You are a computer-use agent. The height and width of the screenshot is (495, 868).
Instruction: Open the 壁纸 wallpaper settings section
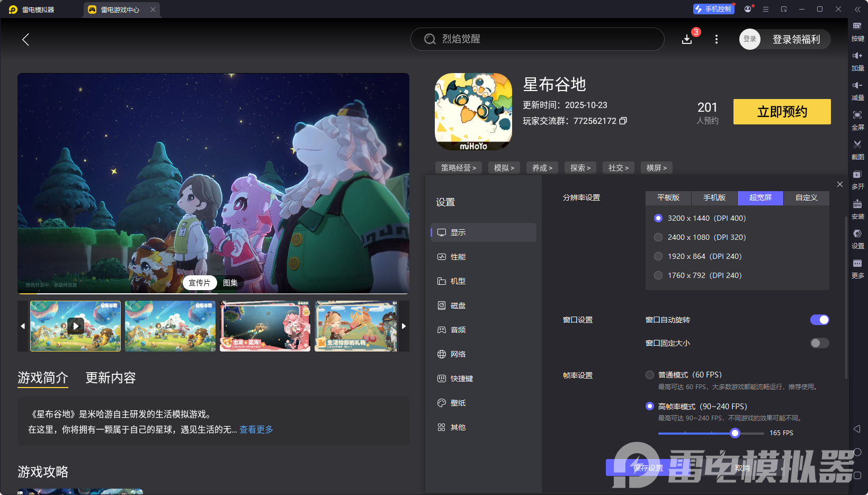click(458, 402)
